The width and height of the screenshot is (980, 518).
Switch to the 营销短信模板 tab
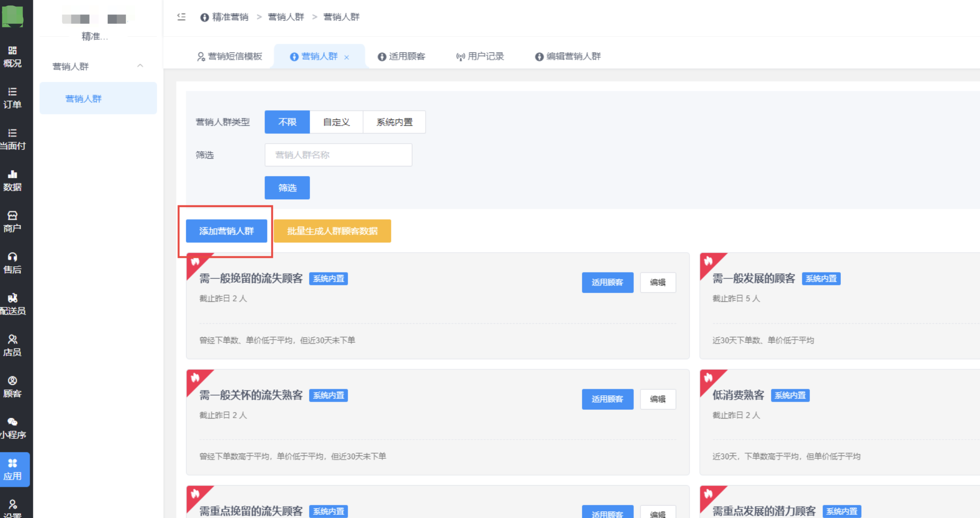(229, 56)
